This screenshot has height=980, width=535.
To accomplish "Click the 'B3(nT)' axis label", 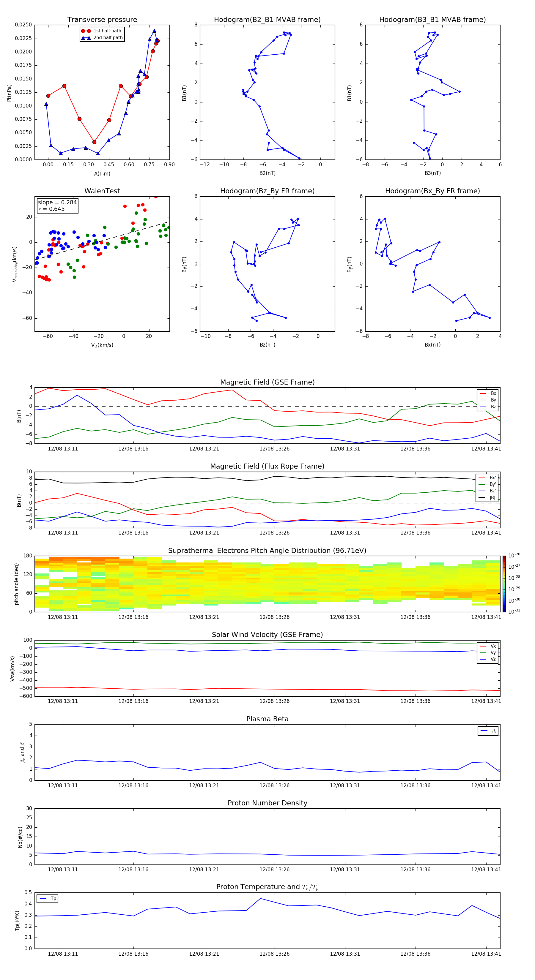I will tap(432, 173).
